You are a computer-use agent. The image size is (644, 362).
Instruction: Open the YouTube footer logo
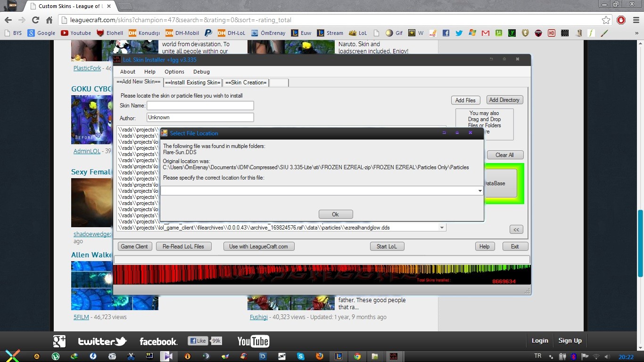click(253, 341)
